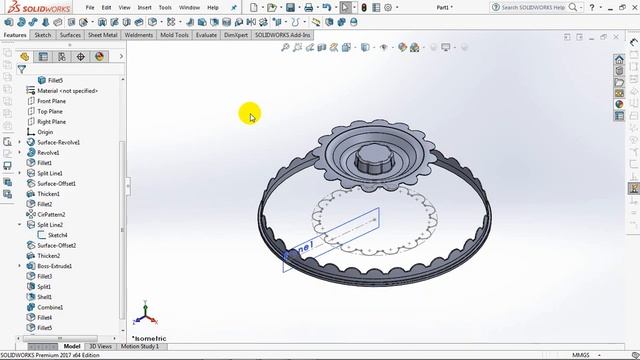Open the Motion Study 1 tab

coord(140,346)
